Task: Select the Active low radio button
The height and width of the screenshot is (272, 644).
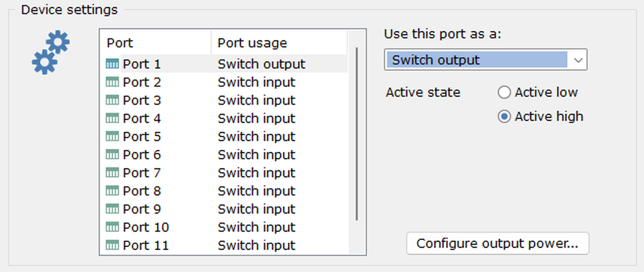Action: coord(504,93)
